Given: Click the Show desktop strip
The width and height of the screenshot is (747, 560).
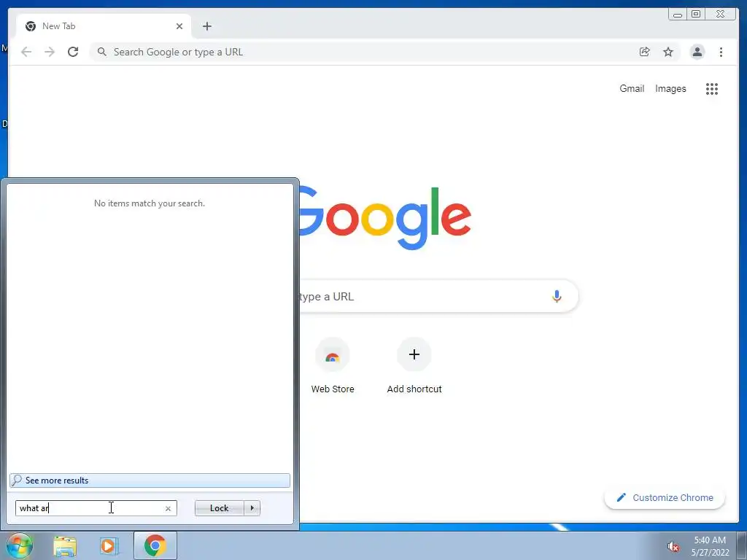Looking at the screenshot, I should coord(742,546).
